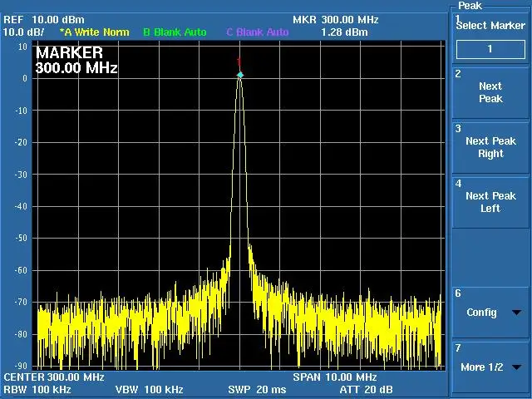Click the red marker number 1 above the peak

[239, 62]
